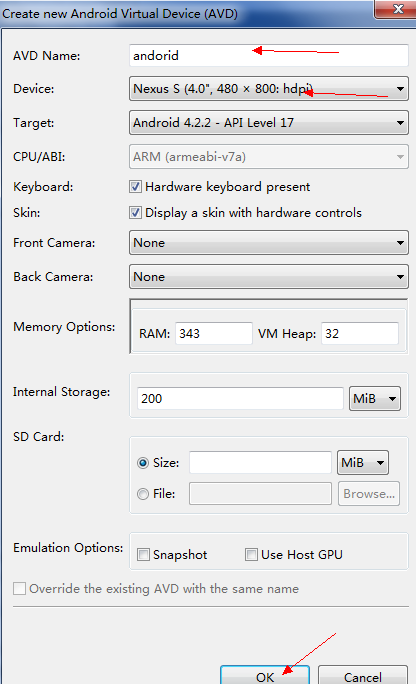Enable the Snapshot checkbox
The height and width of the screenshot is (684, 416).
(x=143, y=555)
